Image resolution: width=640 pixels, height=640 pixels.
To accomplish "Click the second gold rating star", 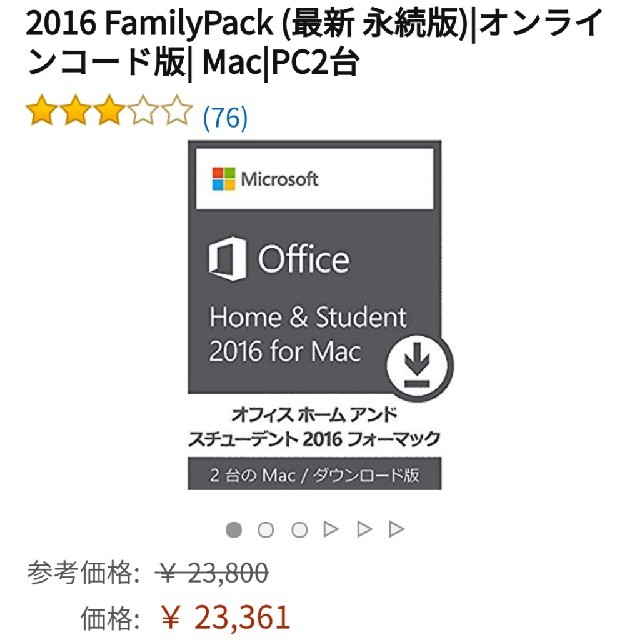I will [x=76, y=110].
